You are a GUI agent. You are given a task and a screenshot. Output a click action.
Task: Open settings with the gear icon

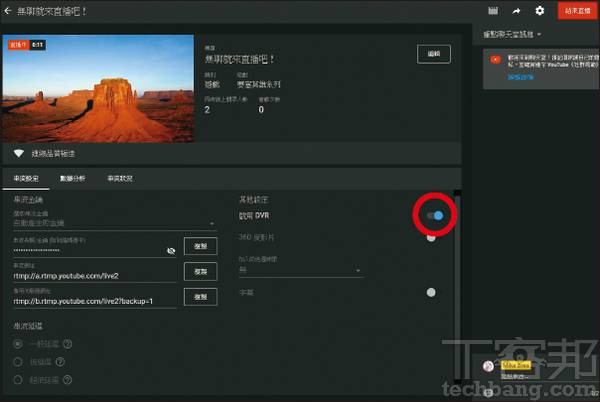540,11
